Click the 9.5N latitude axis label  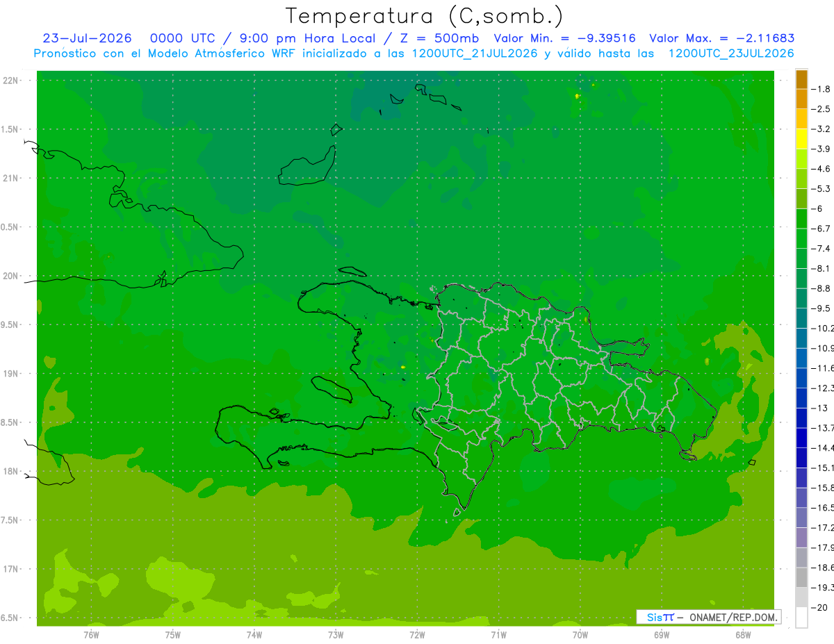(x=10, y=324)
